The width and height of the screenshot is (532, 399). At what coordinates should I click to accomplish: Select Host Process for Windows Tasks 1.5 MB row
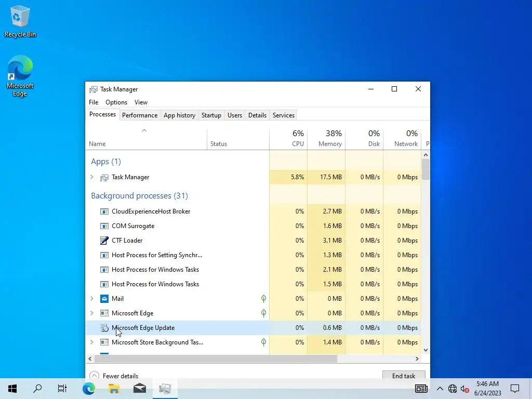254,284
